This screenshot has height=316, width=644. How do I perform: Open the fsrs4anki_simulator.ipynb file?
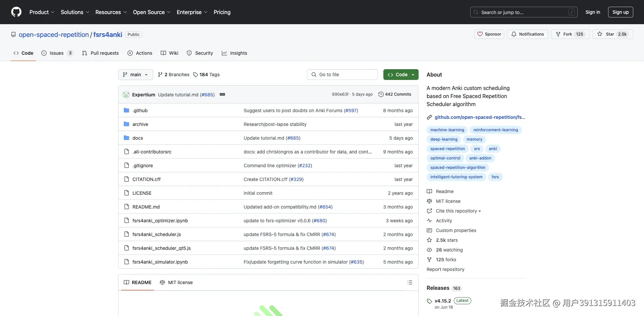pyautogui.click(x=160, y=262)
